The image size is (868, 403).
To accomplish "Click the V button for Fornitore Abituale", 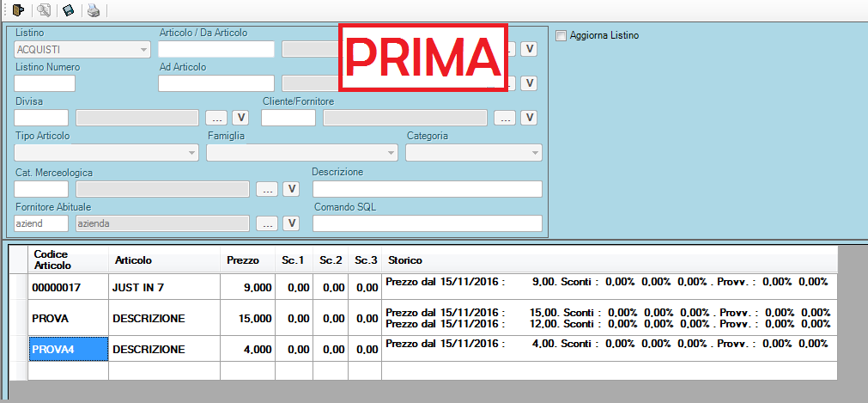I will [291, 223].
